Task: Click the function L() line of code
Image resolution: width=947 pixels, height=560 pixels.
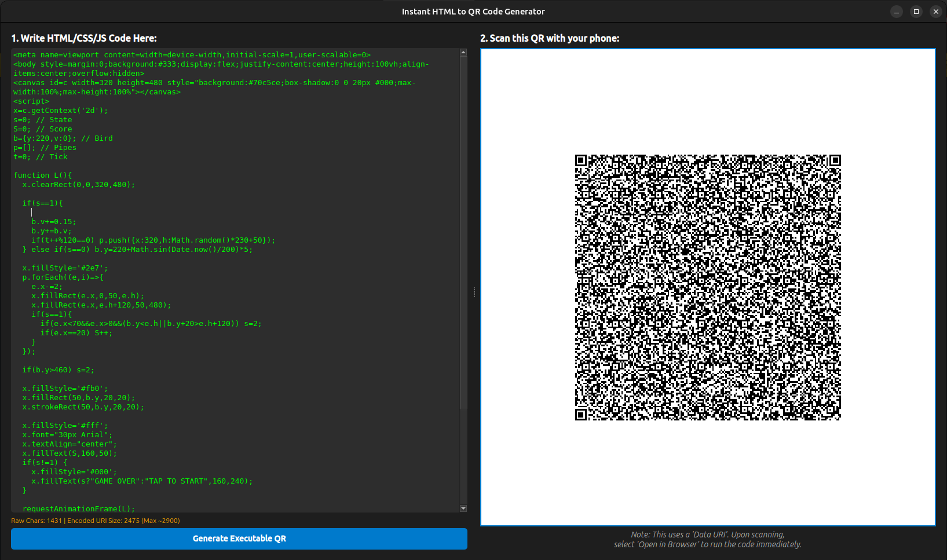Action: (42, 175)
